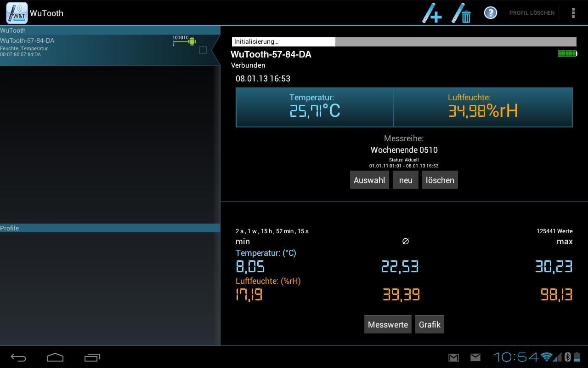Viewport: 588px width, 368px height.
Task: Click the PROFIL LÖSCHEN button
Action: pyautogui.click(x=532, y=13)
